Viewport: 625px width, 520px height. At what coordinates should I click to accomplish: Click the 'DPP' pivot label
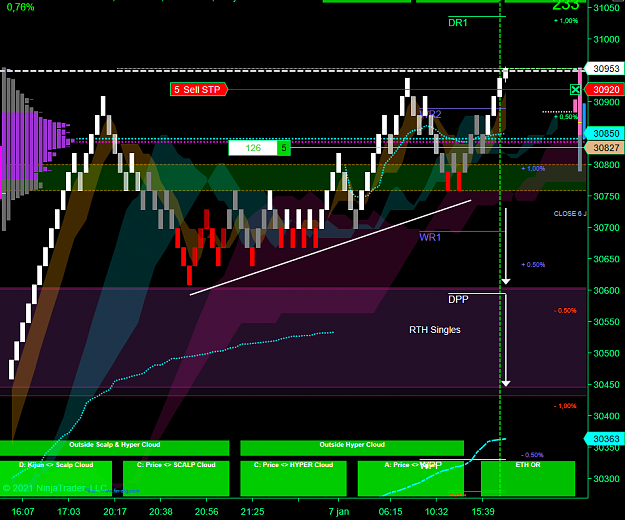pyautogui.click(x=458, y=299)
